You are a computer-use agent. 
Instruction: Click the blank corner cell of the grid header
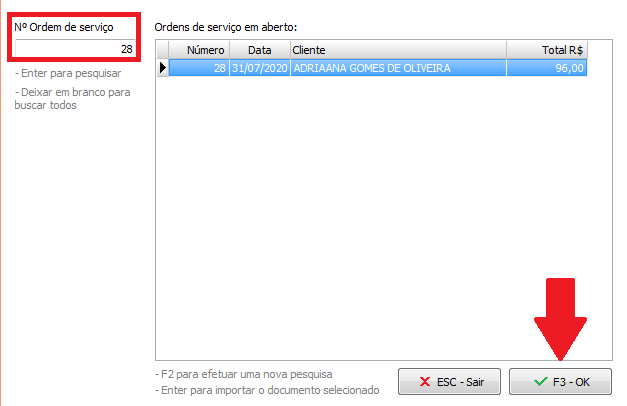[163, 50]
